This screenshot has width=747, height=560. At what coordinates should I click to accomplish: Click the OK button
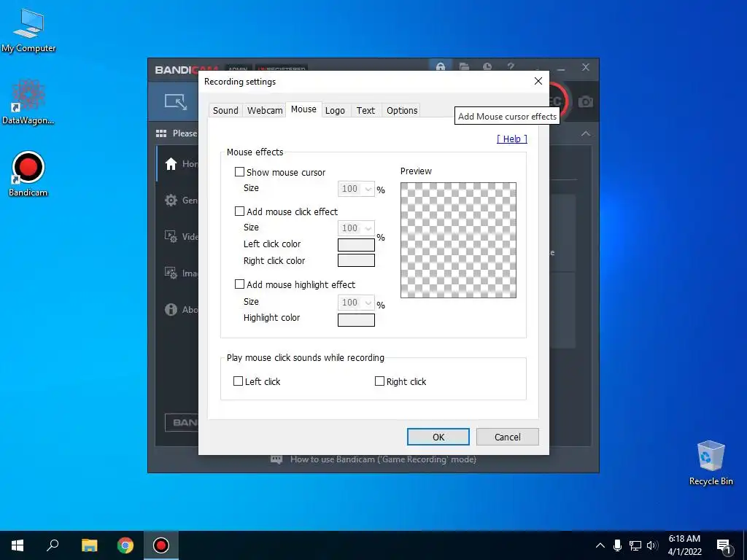pyautogui.click(x=438, y=437)
